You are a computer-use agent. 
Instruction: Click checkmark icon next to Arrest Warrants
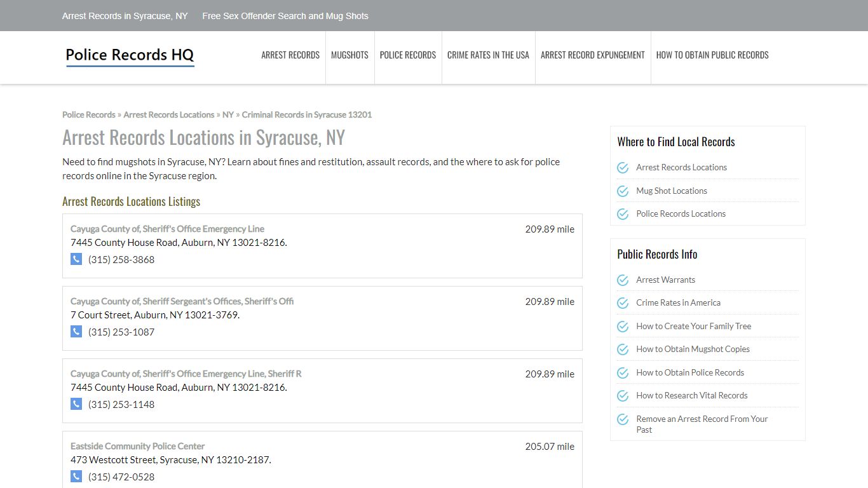pyautogui.click(x=623, y=280)
